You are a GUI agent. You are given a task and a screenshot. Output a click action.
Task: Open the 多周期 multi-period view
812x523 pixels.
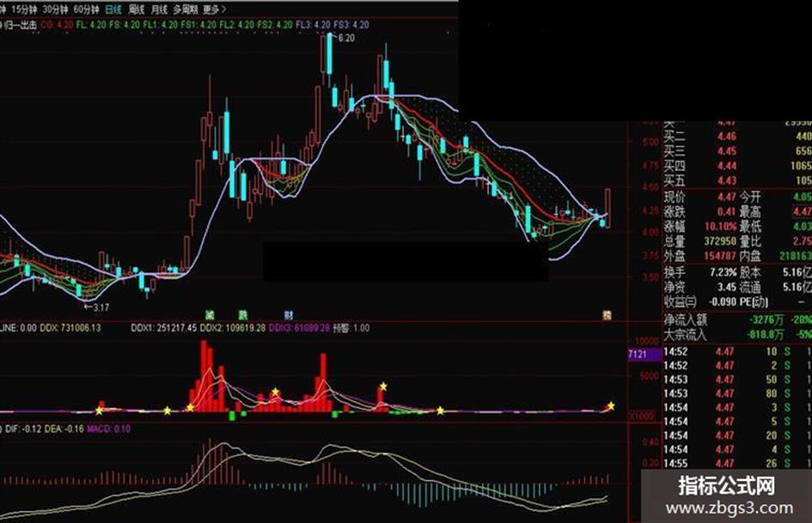tap(186, 9)
